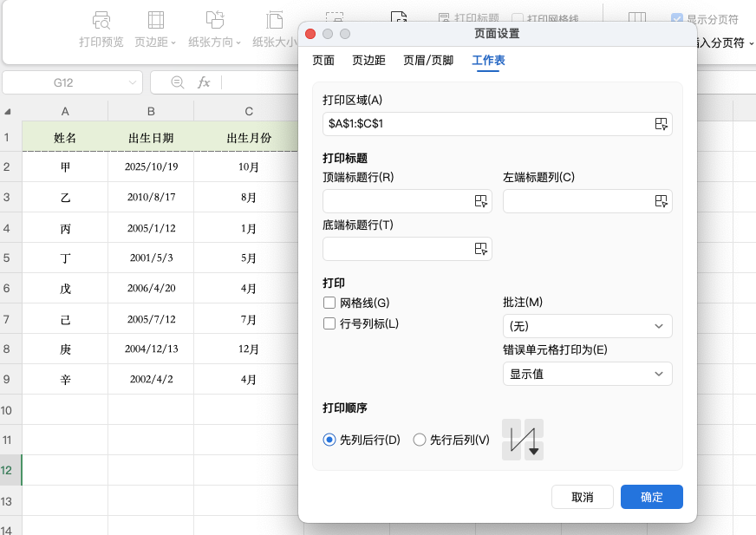Close the 页面设置 dialog with red button

pyautogui.click(x=310, y=34)
